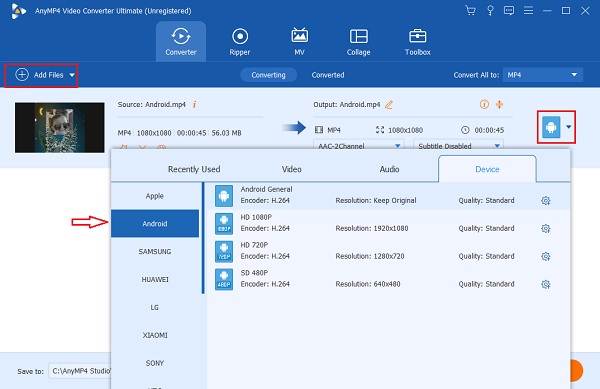Choose LG in the device list
This screenshot has height=389, width=600.
point(155,308)
